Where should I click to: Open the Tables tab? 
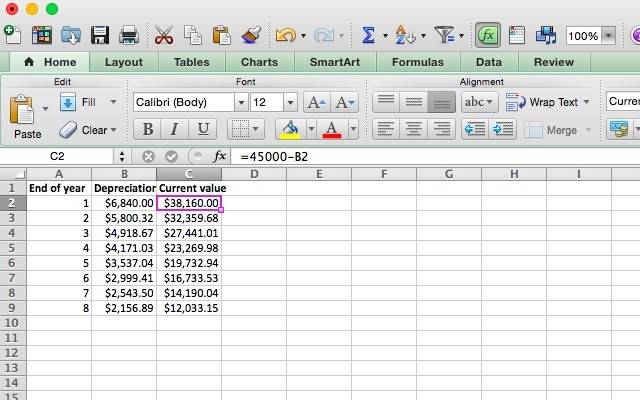pyautogui.click(x=191, y=62)
